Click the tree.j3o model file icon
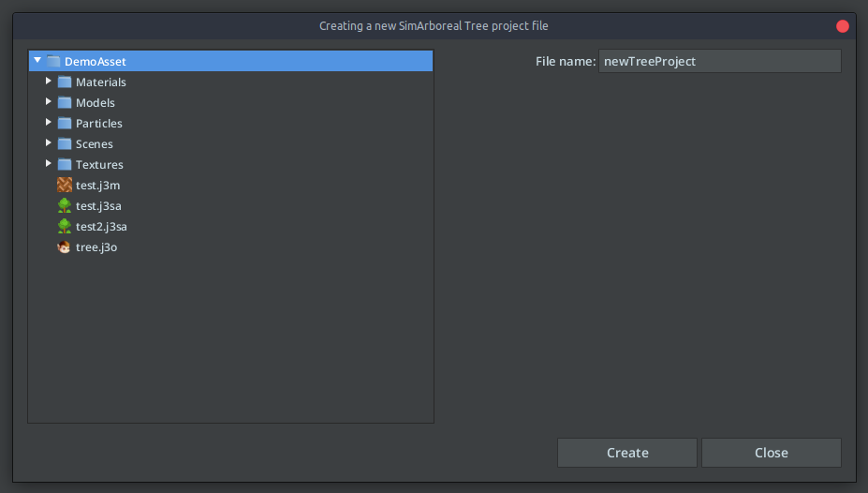The width and height of the screenshot is (868, 493). click(x=65, y=247)
